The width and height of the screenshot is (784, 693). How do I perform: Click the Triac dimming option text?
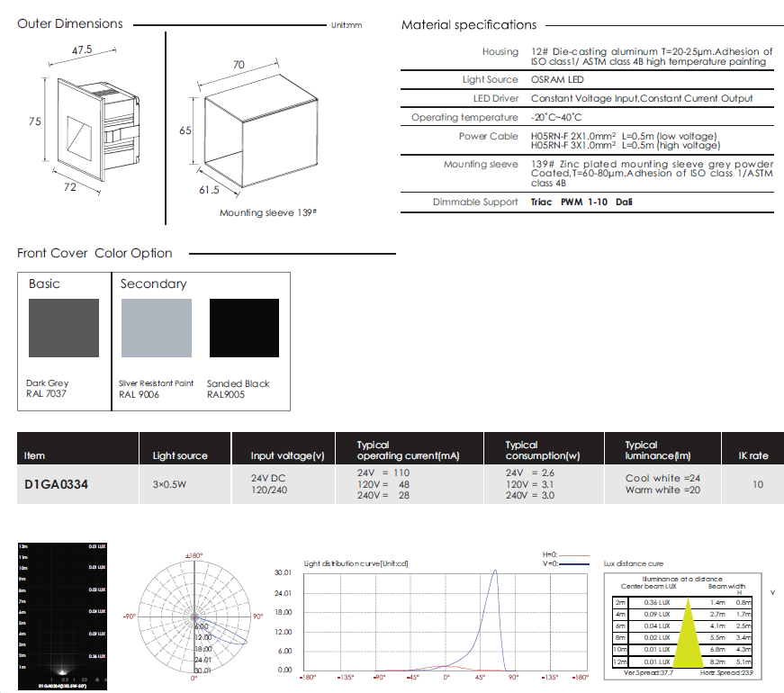click(543, 202)
